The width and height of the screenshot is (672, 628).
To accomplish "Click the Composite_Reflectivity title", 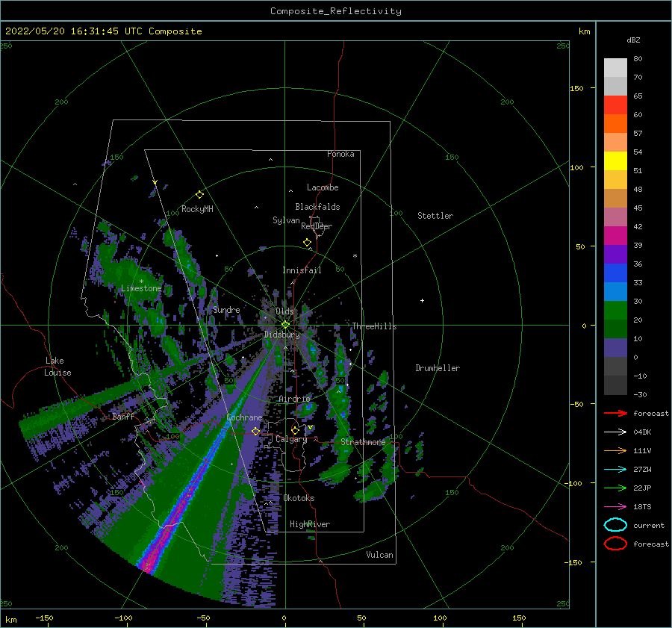I will click(336, 11).
